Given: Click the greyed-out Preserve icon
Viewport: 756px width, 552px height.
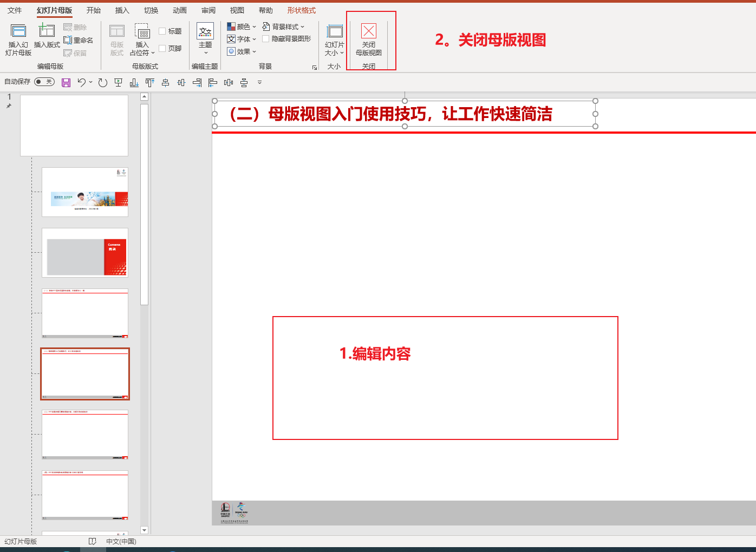Looking at the screenshot, I should (68, 53).
